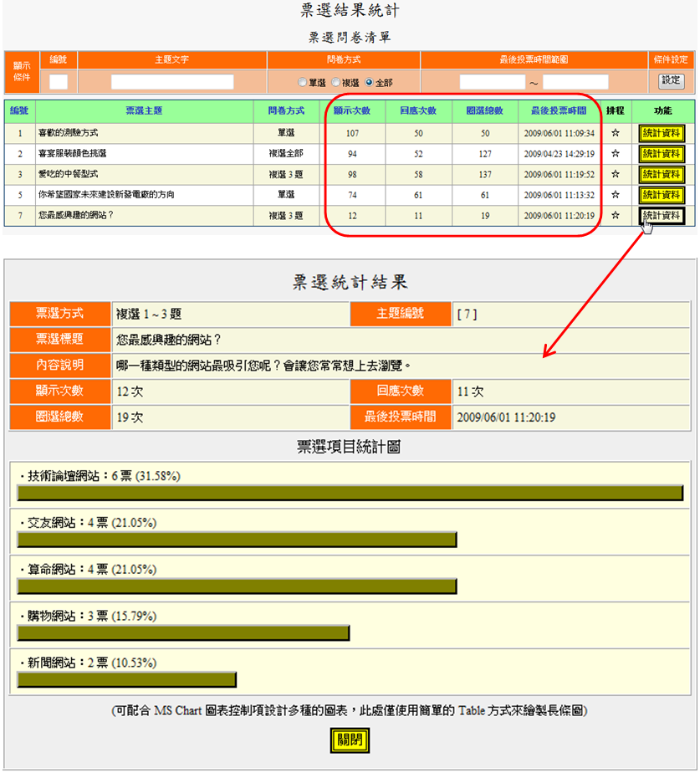This screenshot has width=700, height=773.
Task: Click the topic text 喜歡的測驗方式
Action: pyautogui.click(x=68, y=133)
